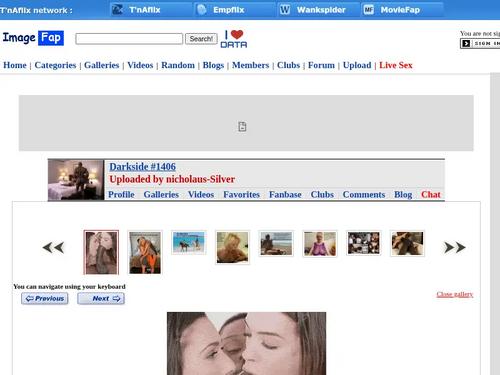Click the Close gallery link
Screen dimensions: 500x375
pyautogui.click(x=455, y=294)
